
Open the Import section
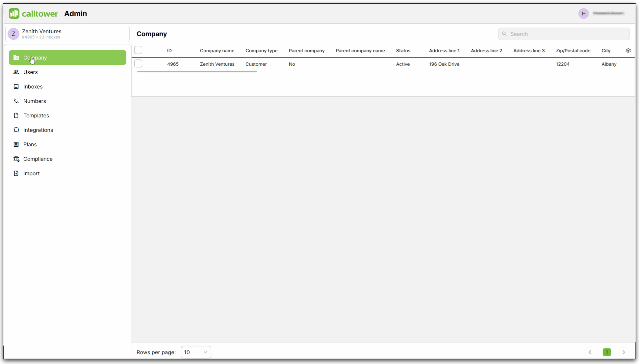click(x=31, y=173)
